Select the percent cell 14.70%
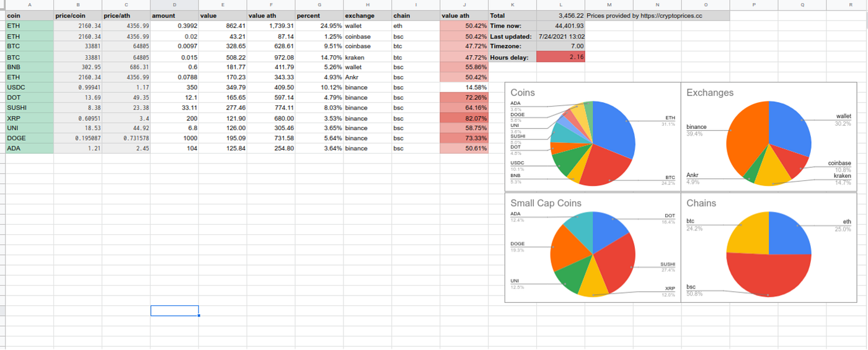This screenshot has height=350, width=868. click(319, 57)
